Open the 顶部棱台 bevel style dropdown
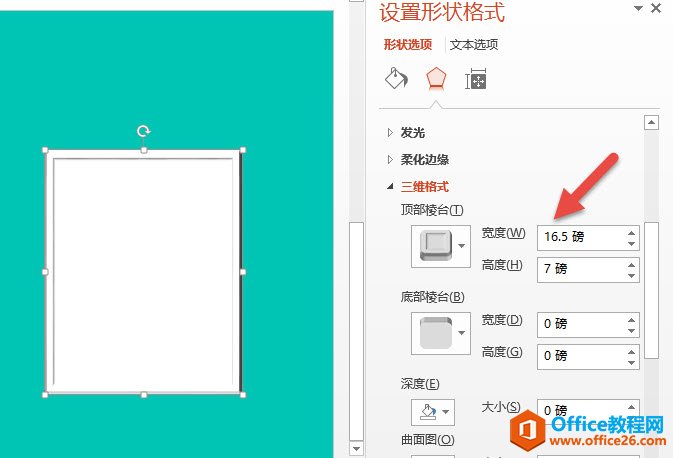The height and width of the screenshot is (458, 673). (441, 246)
